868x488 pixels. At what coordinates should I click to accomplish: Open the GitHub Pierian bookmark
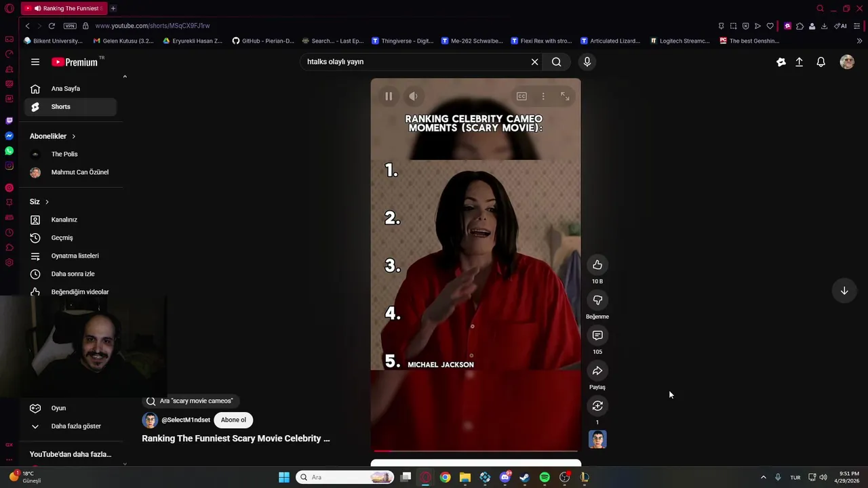click(x=263, y=41)
